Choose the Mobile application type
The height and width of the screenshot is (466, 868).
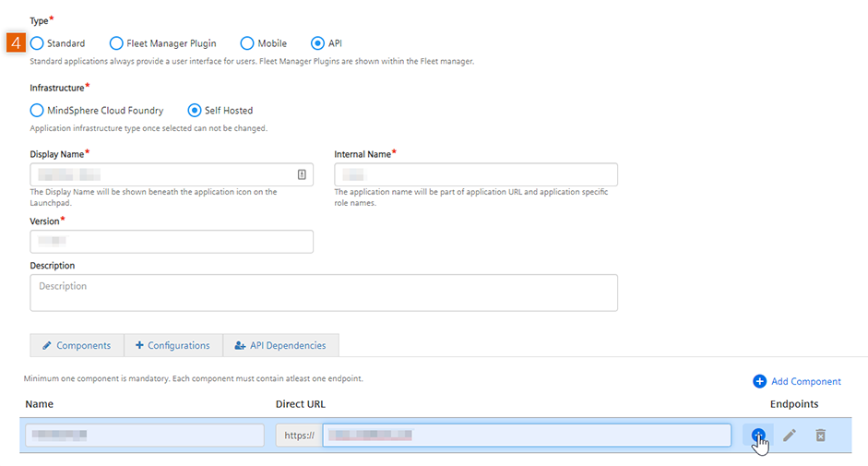(247, 43)
